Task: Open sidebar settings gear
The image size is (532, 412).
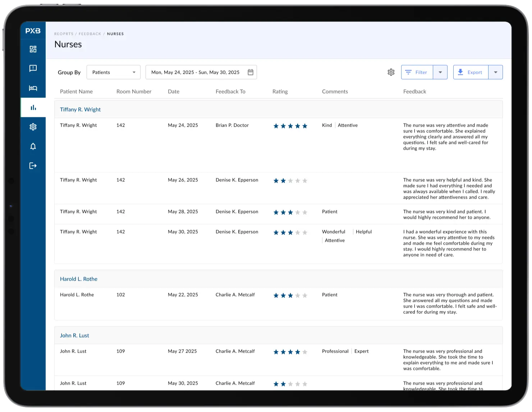Action: (33, 127)
